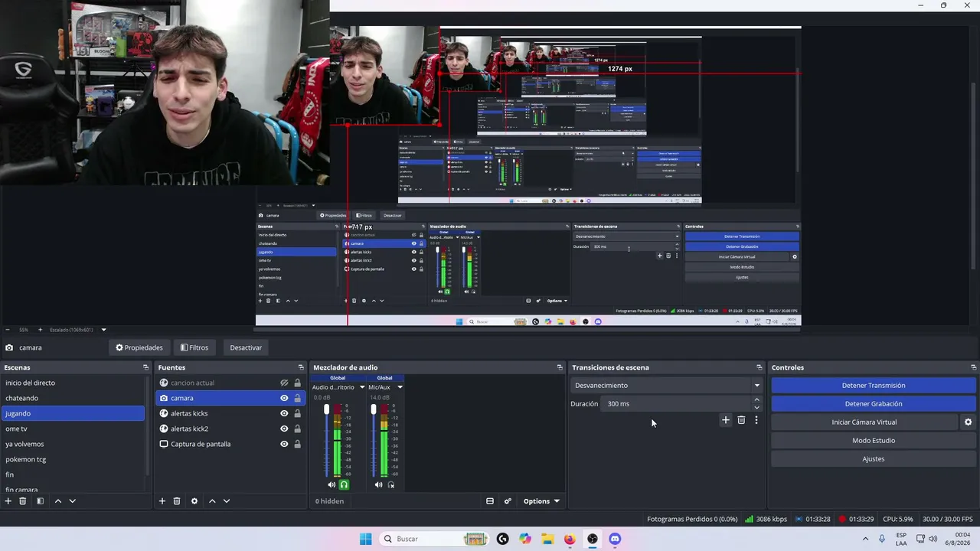Add a new scene with the plus icon
The height and width of the screenshot is (551, 980).
coord(8,501)
